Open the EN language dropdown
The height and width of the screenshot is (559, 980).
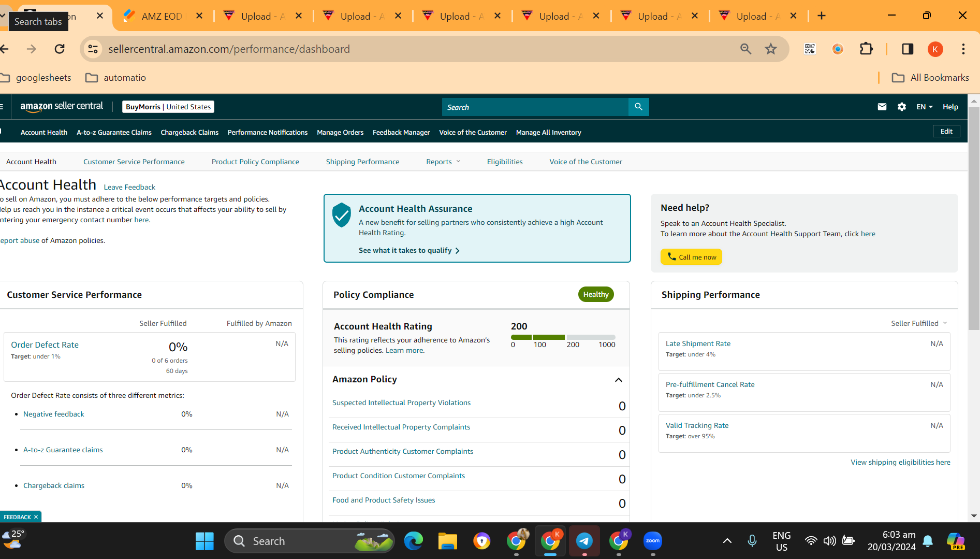[x=924, y=107]
